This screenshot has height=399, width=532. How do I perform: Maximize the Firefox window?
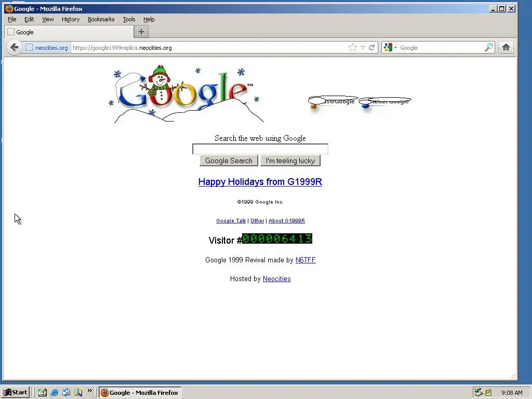pos(502,8)
